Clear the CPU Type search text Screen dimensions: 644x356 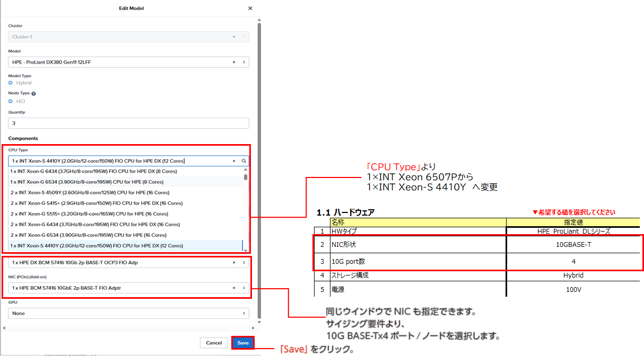pos(234,161)
